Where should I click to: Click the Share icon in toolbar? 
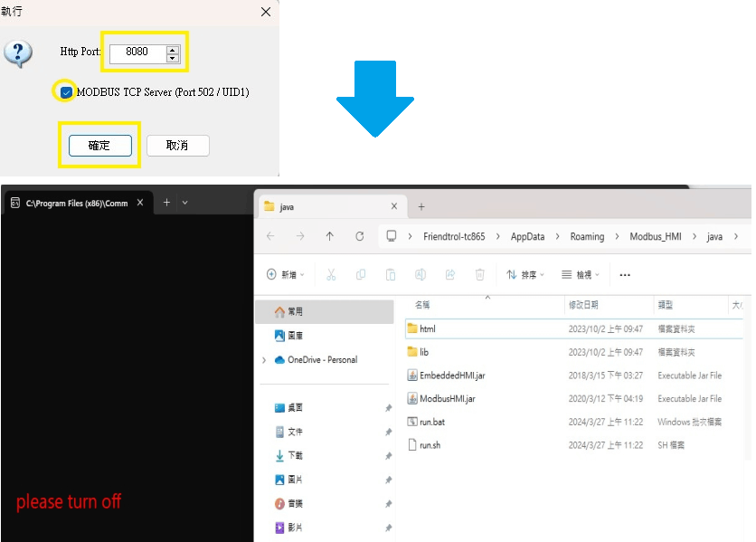pos(450,275)
